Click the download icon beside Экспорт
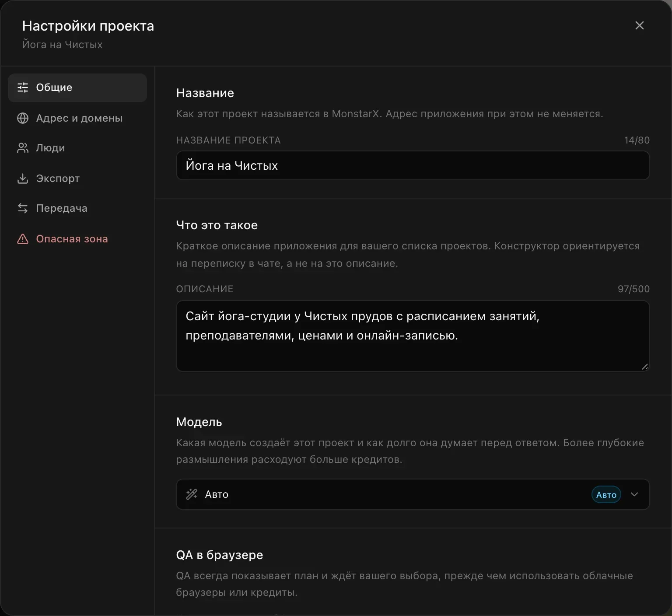 point(23,178)
